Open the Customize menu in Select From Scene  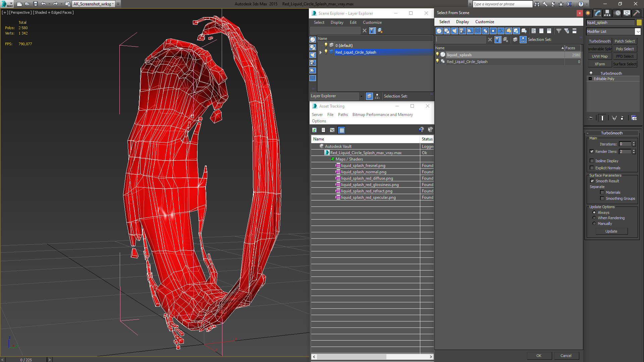point(484,22)
